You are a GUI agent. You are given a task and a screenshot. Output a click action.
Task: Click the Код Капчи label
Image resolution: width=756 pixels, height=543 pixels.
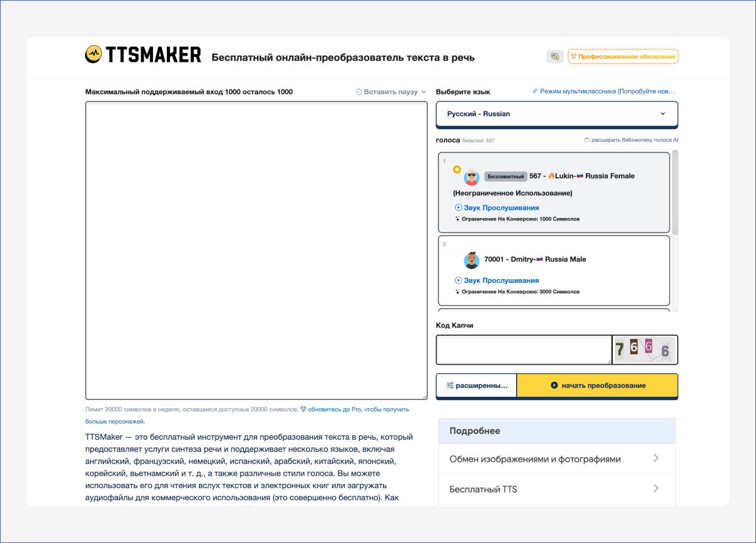click(454, 325)
